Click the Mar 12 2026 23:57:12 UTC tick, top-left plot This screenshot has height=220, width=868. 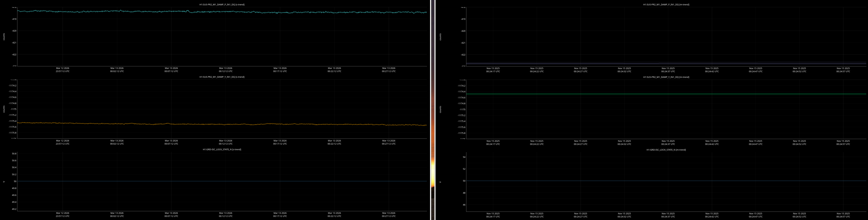tap(63, 69)
